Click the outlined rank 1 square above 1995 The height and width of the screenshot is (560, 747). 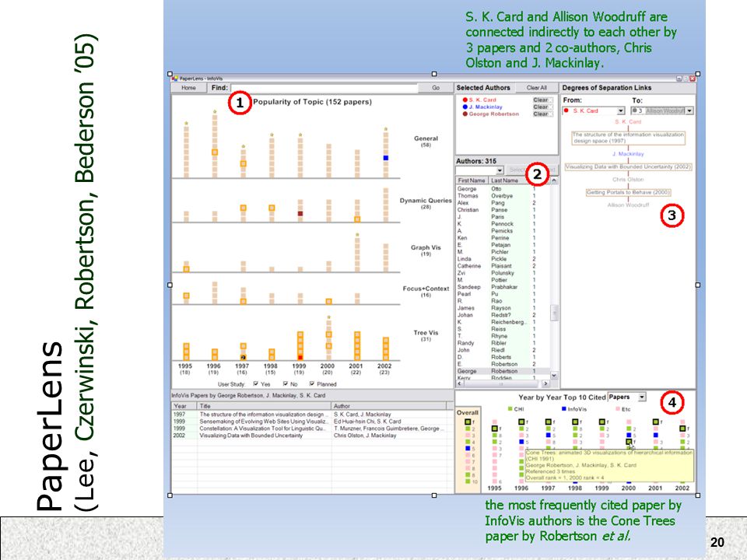tap(495, 429)
